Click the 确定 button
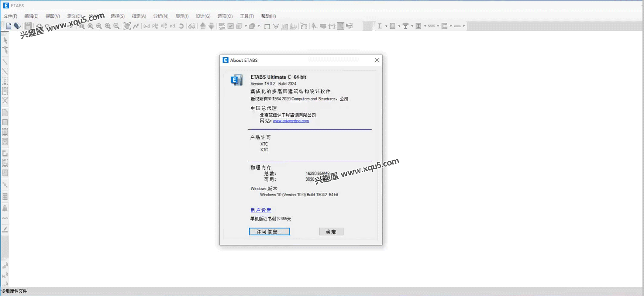The image size is (644, 296). click(x=331, y=232)
